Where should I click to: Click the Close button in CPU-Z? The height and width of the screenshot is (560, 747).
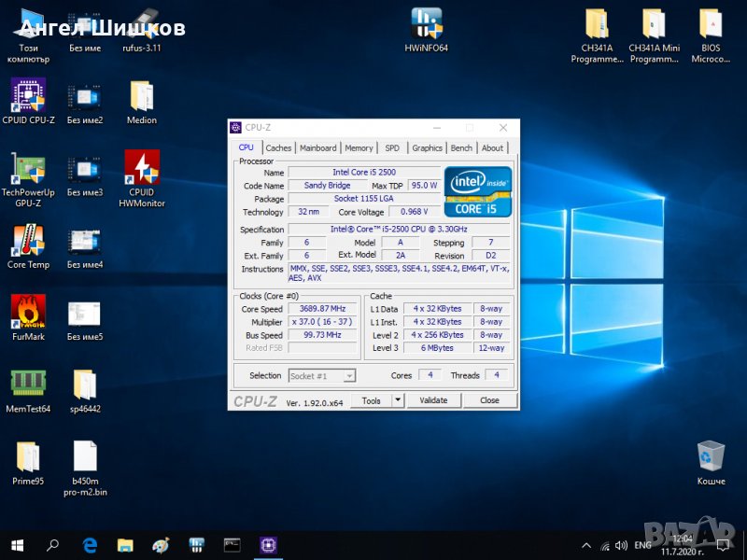click(x=489, y=400)
